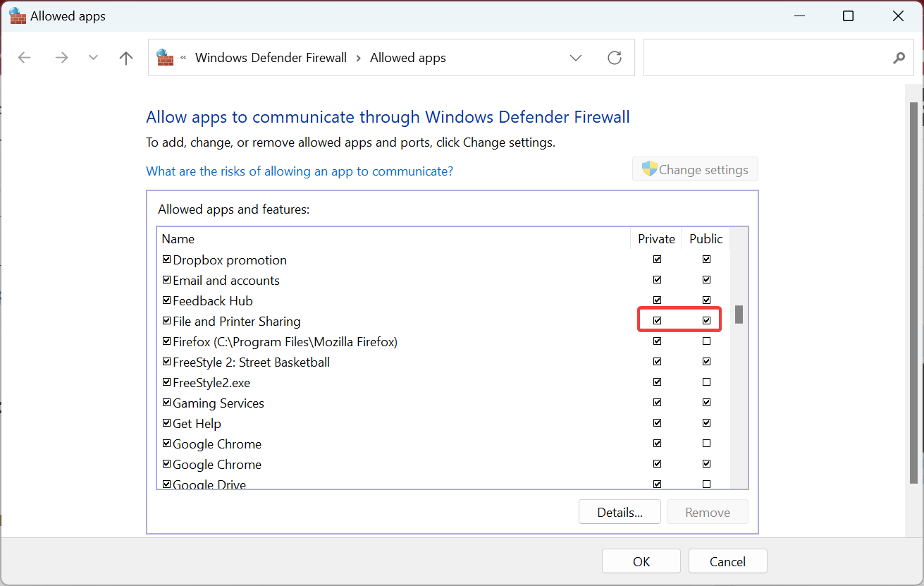Open the recent locations chevron

click(93, 58)
